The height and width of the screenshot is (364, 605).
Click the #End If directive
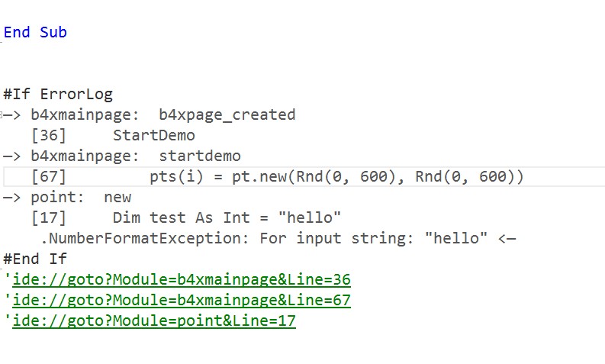coord(35,259)
